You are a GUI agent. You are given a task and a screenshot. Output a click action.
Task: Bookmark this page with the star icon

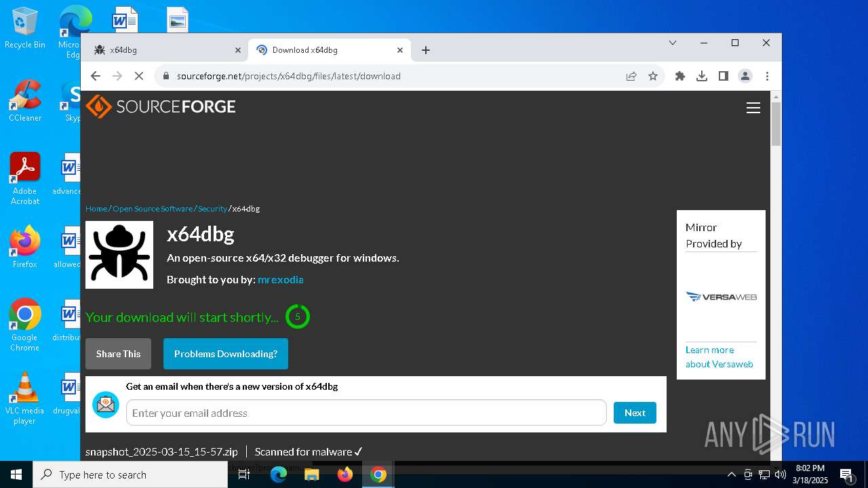tap(653, 76)
